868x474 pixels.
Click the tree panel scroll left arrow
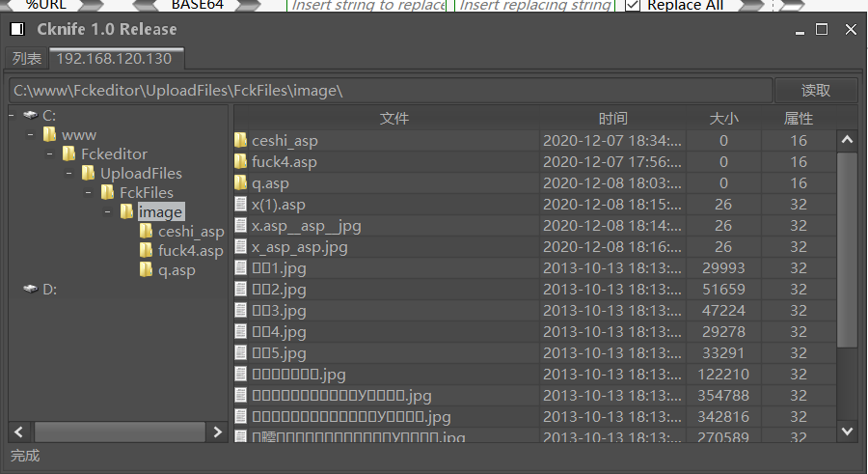[x=19, y=432]
